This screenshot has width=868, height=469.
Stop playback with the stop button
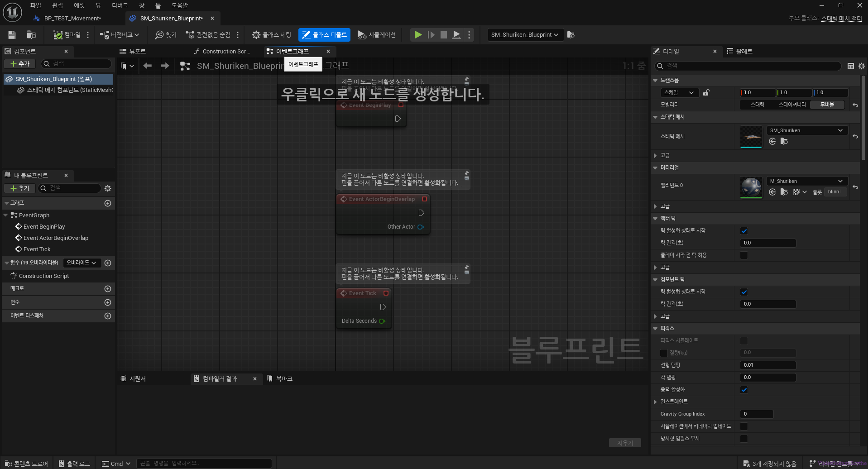(444, 35)
